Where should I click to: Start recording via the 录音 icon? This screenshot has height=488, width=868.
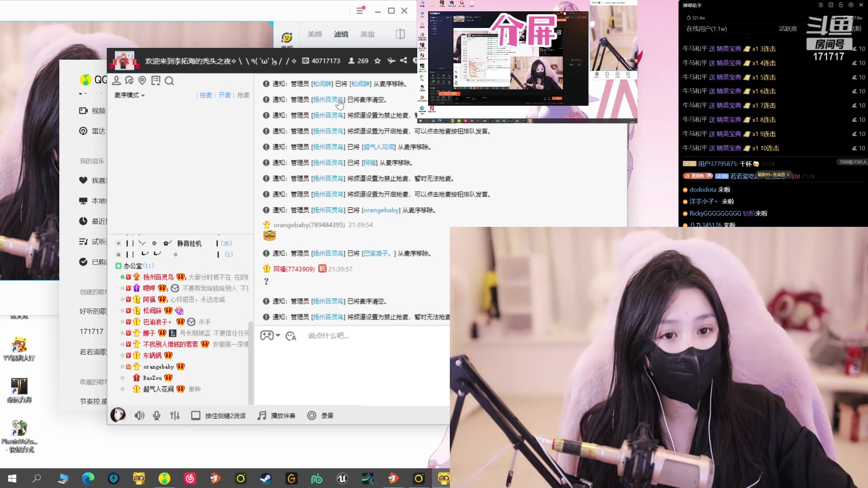312,415
